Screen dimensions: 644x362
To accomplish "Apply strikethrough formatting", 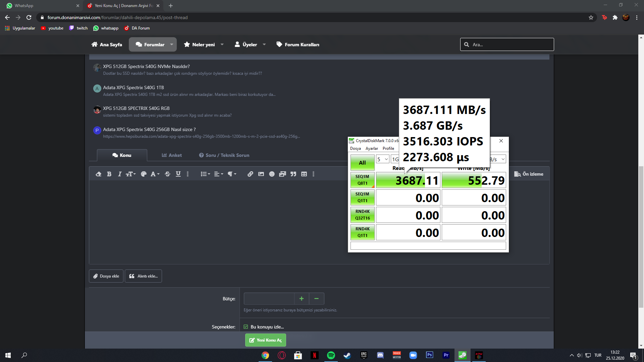I will (167, 174).
